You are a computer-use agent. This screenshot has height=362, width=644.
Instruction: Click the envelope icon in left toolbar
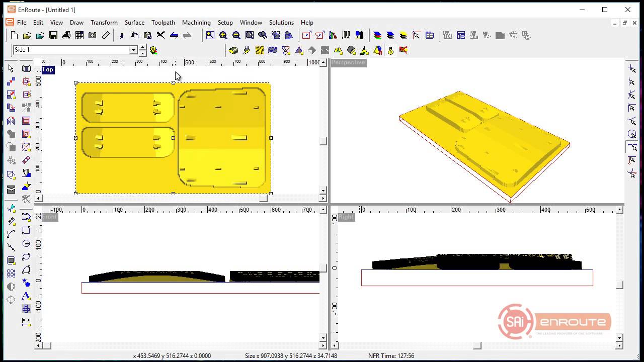pos(11,190)
